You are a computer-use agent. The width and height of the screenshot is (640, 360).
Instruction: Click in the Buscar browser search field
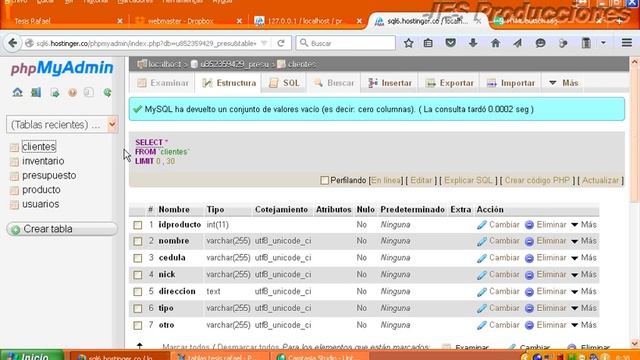click(x=346, y=43)
